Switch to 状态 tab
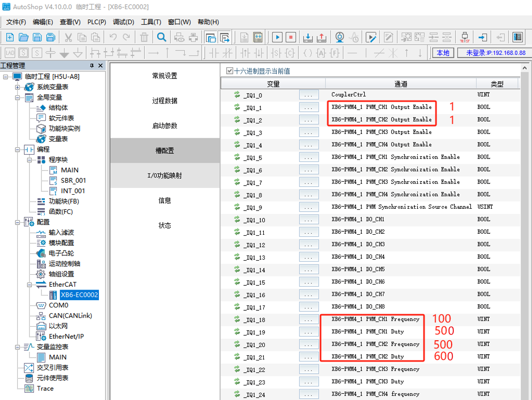The image size is (532, 400). 165,226
